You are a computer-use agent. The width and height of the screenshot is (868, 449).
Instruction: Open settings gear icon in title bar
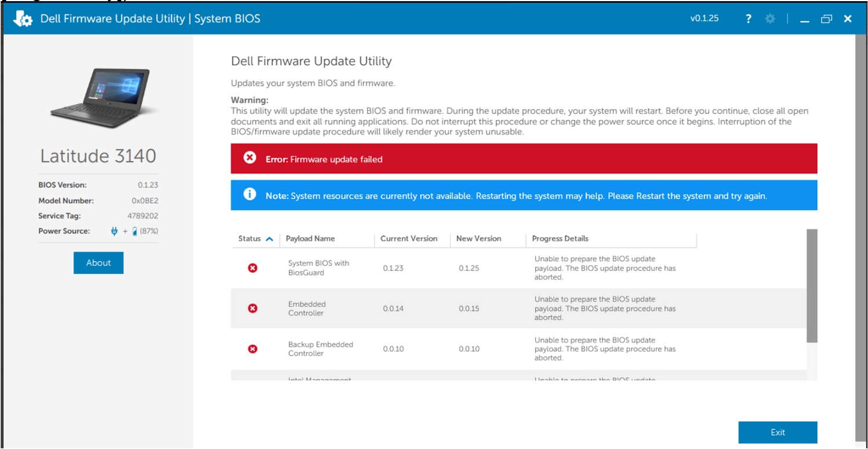[x=770, y=19]
